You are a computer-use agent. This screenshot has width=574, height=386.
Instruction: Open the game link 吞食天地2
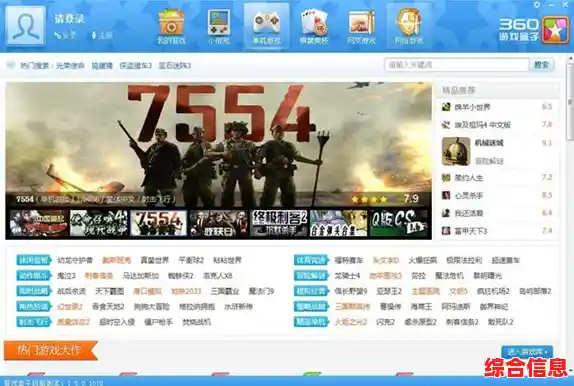coord(108,307)
